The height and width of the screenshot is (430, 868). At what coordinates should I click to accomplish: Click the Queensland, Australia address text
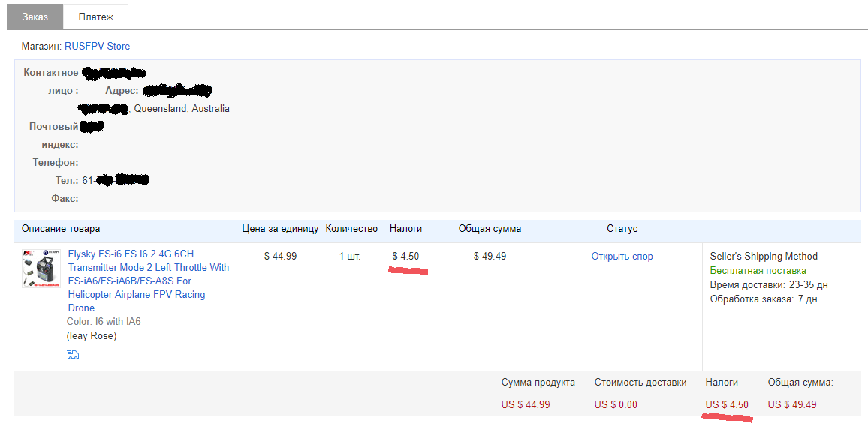(x=182, y=109)
